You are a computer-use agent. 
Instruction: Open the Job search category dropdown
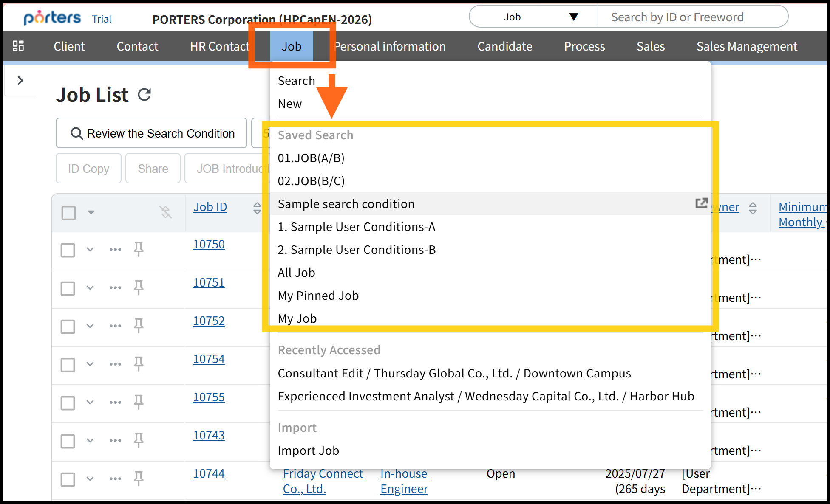tap(533, 17)
